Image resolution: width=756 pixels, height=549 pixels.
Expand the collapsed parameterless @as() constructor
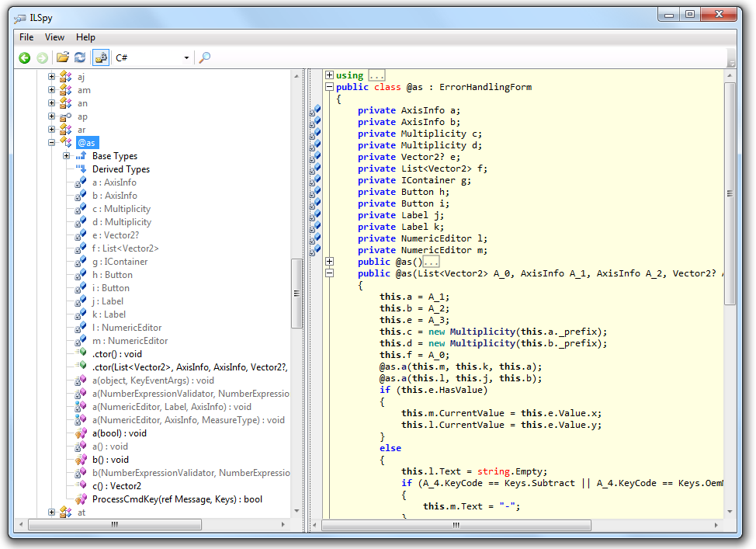[329, 261]
